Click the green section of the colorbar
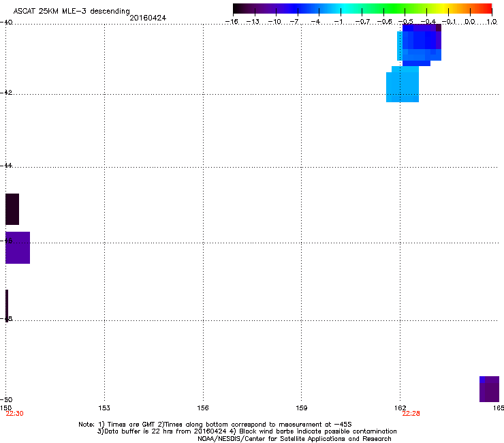 click(395, 8)
